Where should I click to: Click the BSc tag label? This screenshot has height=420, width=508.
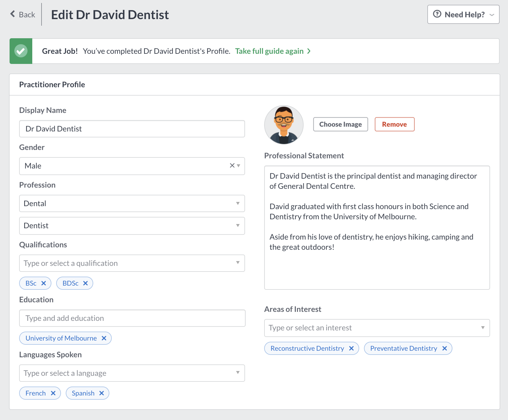pos(31,283)
